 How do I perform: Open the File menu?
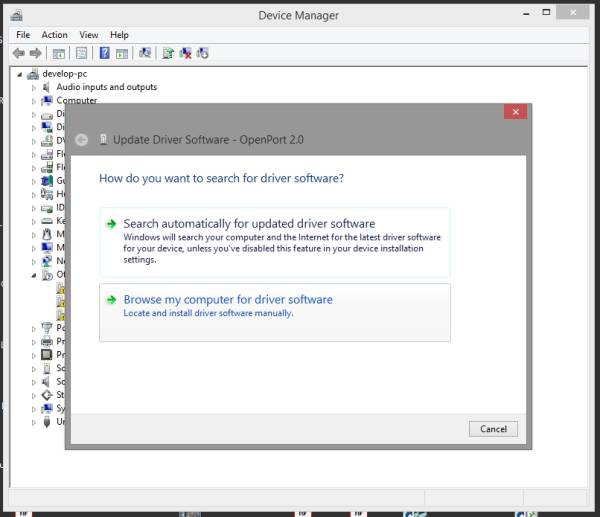(x=23, y=35)
